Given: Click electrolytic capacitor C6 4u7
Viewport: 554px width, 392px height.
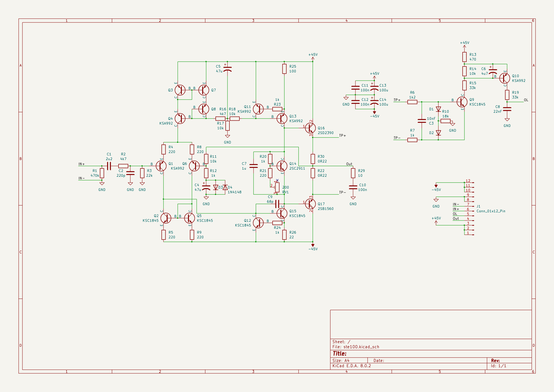Looking at the screenshot, I should tap(493, 71).
